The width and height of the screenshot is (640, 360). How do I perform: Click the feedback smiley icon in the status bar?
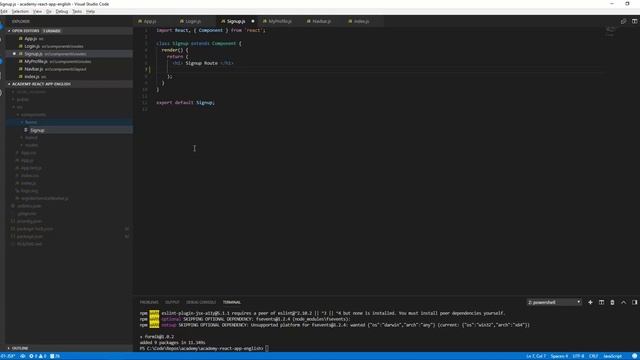(x=634, y=356)
